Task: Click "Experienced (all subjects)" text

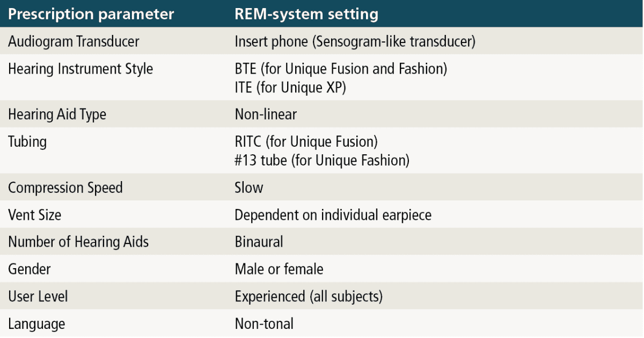Action: coord(309,296)
